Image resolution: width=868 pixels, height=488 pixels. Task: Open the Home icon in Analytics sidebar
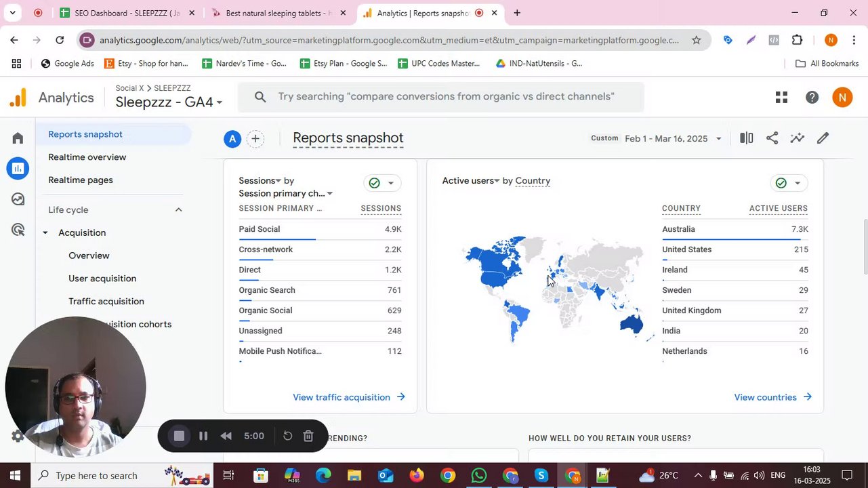point(18,138)
